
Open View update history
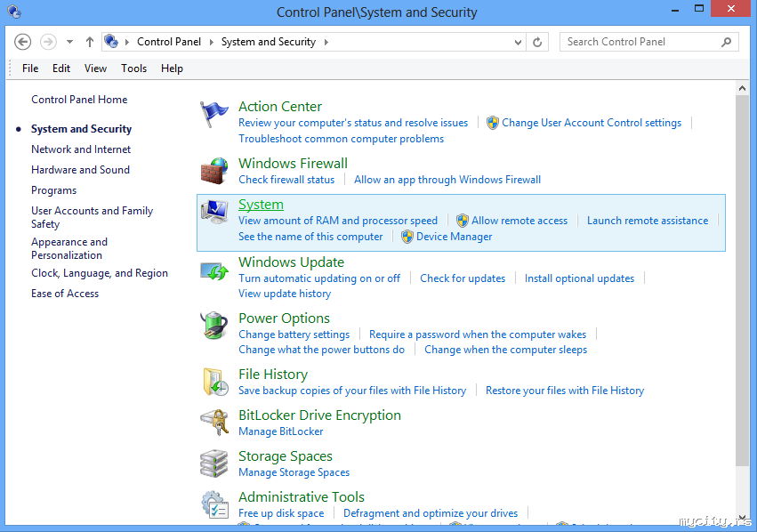(285, 294)
